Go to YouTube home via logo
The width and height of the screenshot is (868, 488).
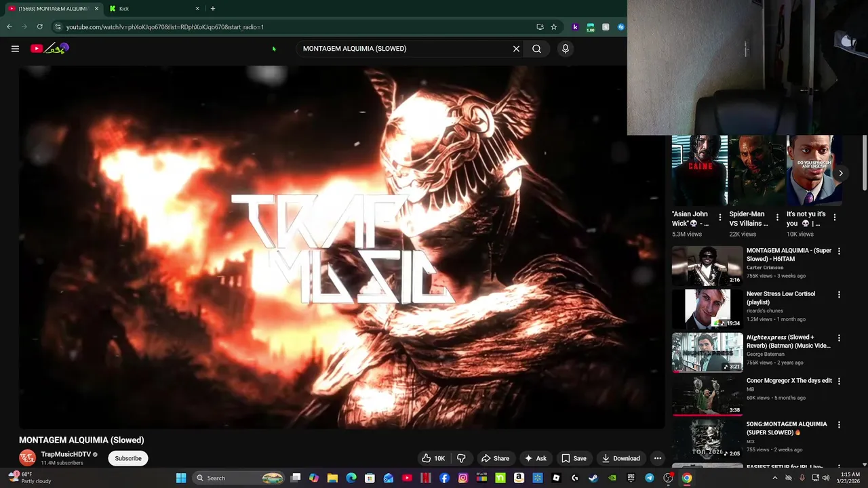tap(50, 49)
